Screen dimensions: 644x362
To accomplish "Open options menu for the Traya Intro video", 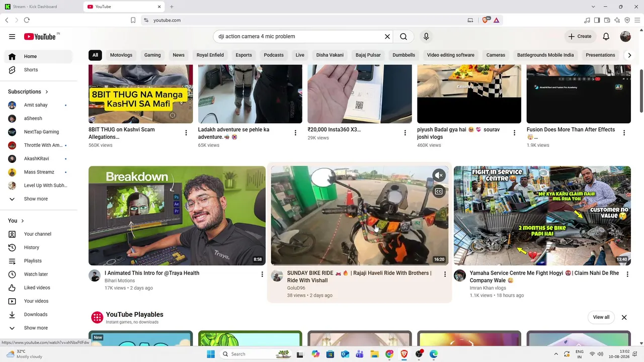I will click(x=262, y=274).
